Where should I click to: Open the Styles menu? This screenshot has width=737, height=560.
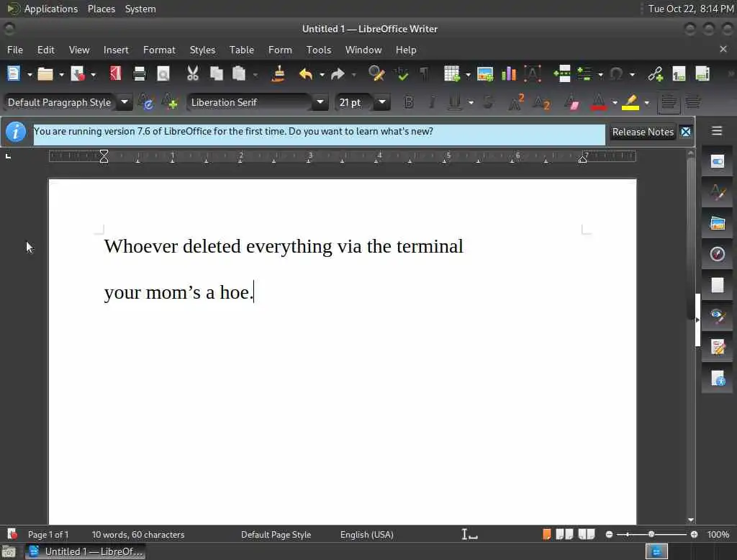(x=202, y=50)
